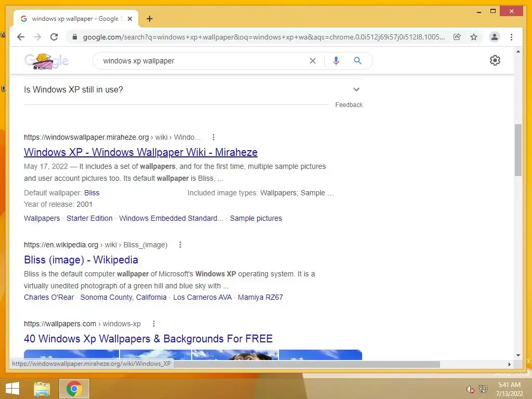Open the Charles O'Rear link
The image size is (532, 399).
tap(49, 297)
